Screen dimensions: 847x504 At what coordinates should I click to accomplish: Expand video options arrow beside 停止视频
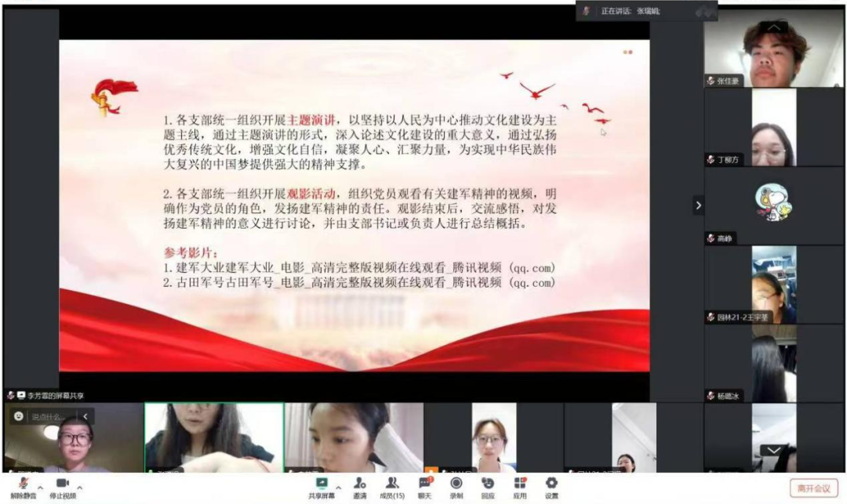point(80,486)
